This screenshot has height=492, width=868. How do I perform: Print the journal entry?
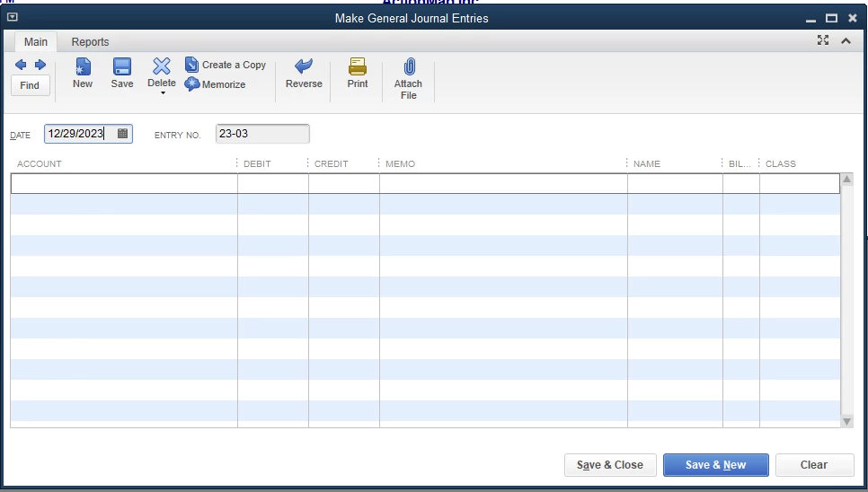click(358, 73)
